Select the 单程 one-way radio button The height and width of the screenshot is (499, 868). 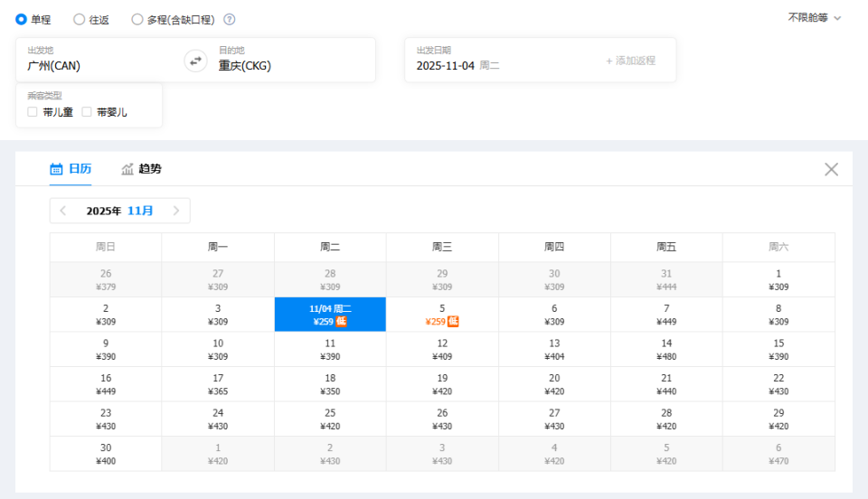pos(21,19)
